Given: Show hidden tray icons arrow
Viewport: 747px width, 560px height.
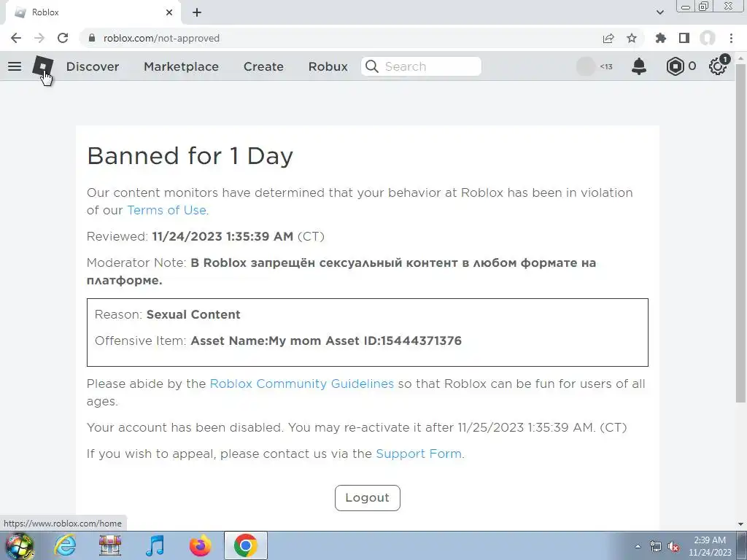Looking at the screenshot, I should 638,546.
